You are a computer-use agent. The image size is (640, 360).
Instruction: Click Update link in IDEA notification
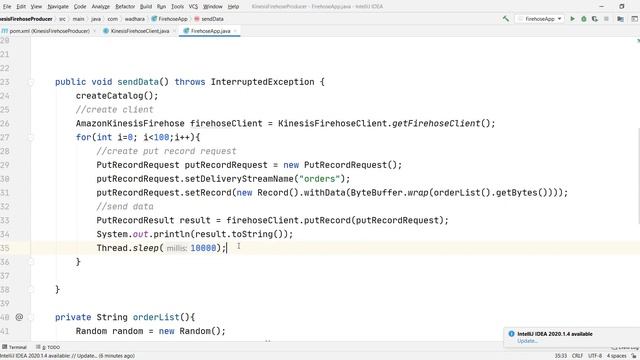click(x=527, y=341)
